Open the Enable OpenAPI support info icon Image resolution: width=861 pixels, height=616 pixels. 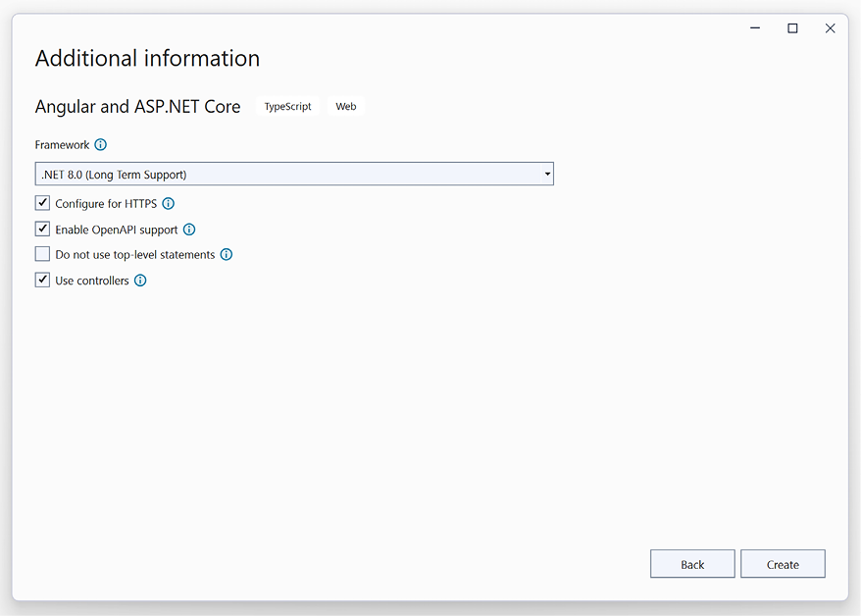(x=189, y=230)
